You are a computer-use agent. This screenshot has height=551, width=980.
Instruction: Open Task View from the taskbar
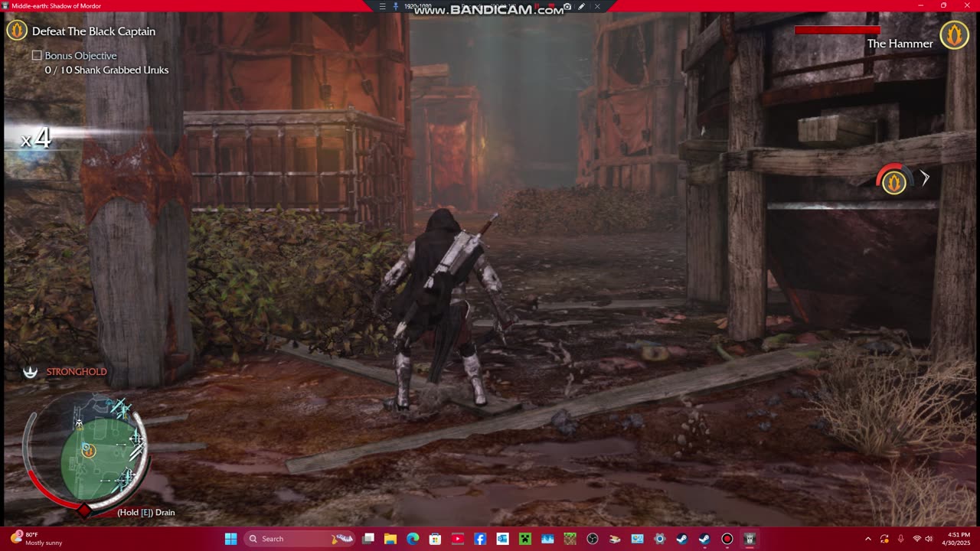tap(368, 539)
